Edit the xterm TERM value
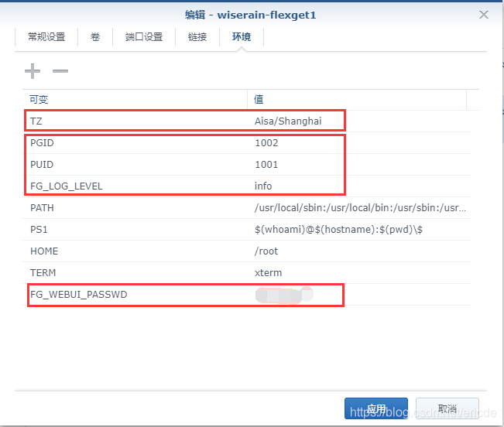504x427 pixels. [x=268, y=273]
